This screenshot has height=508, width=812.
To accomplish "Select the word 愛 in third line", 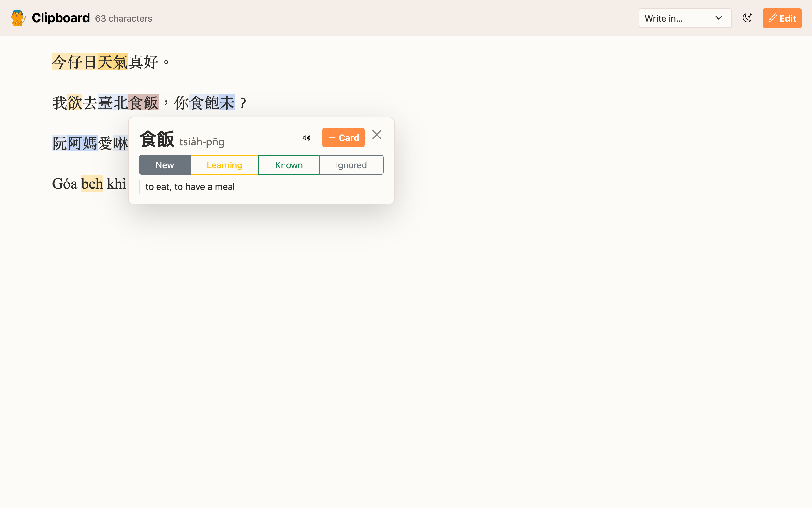I will pos(105,143).
